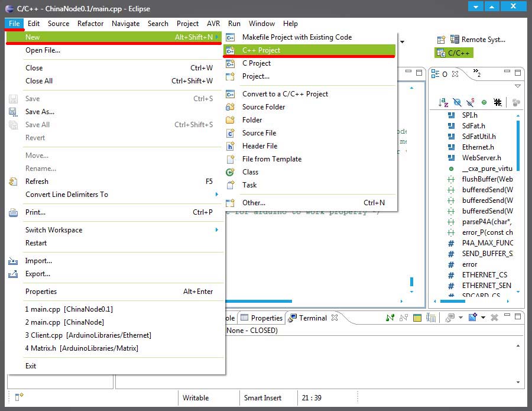Toggle Hide Static Members in Outline
The width and height of the screenshot is (532, 411).
coord(471,102)
